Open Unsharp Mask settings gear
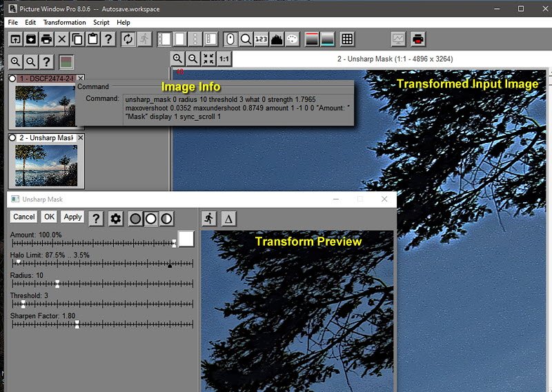The width and height of the screenshot is (552, 392). click(116, 219)
